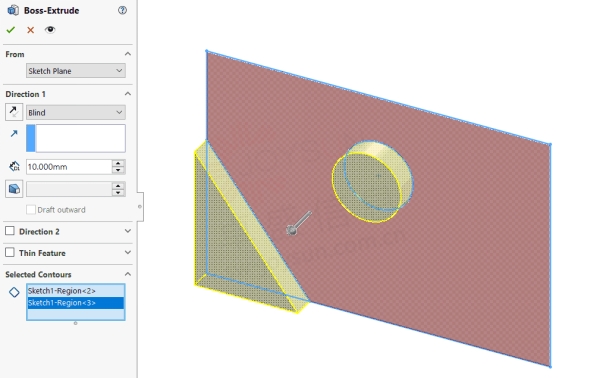604x378 pixels.
Task: Open the Blind end condition dropdown
Action: pos(76,112)
